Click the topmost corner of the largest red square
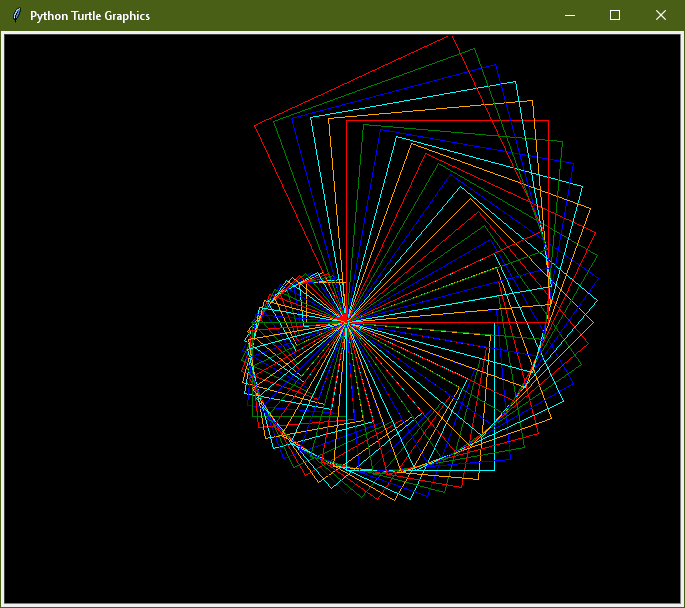The height and width of the screenshot is (608, 685). pyautogui.click(x=452, y=36)
